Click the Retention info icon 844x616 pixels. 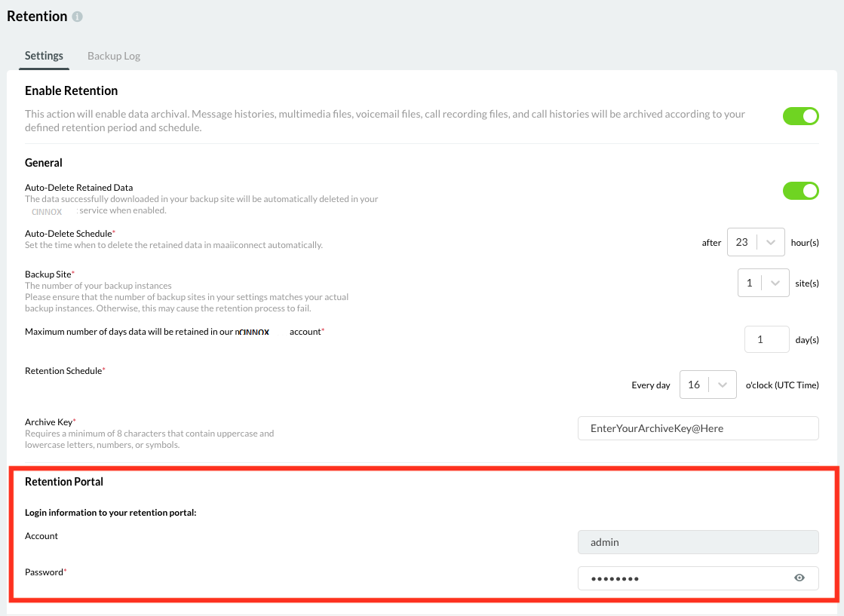[78, 17]
